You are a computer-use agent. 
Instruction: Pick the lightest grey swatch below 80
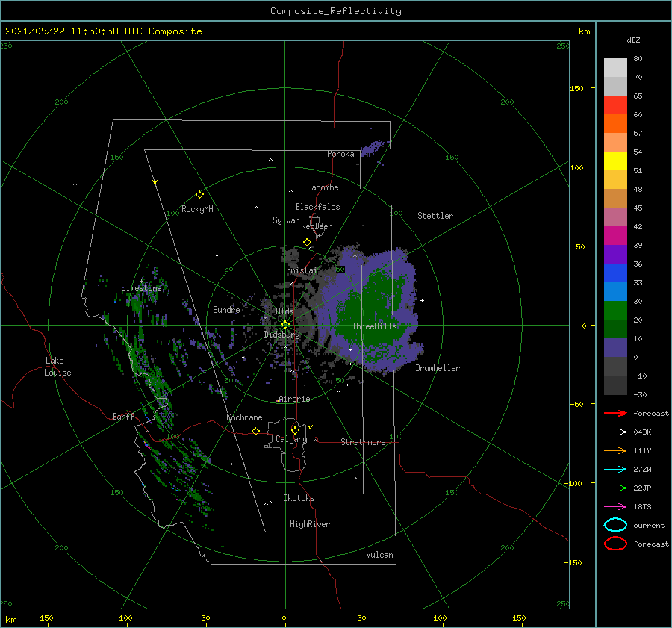pos(615,68)
